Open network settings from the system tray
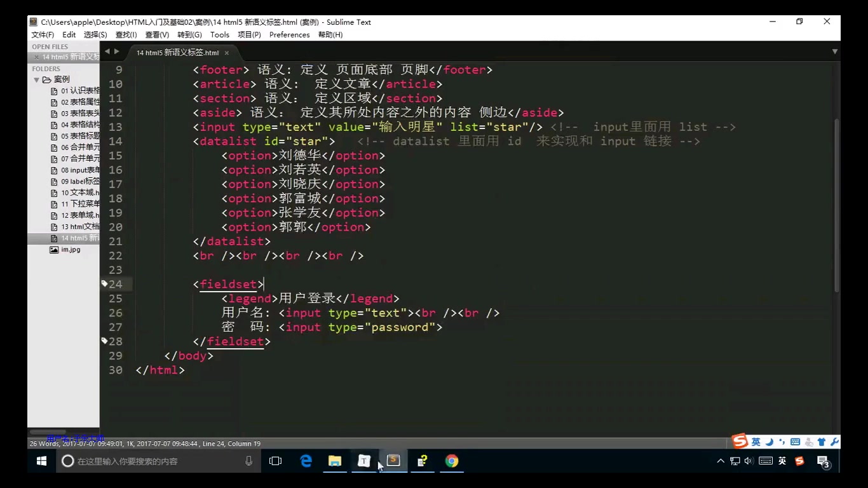This screenshot has width=868, height=488. point(735,461)
